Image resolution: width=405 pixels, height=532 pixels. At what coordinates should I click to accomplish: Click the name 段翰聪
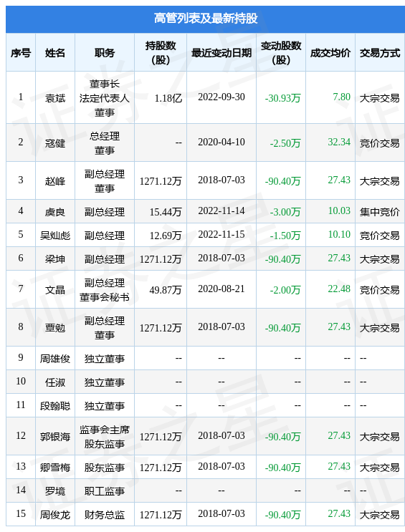(55, 406)
